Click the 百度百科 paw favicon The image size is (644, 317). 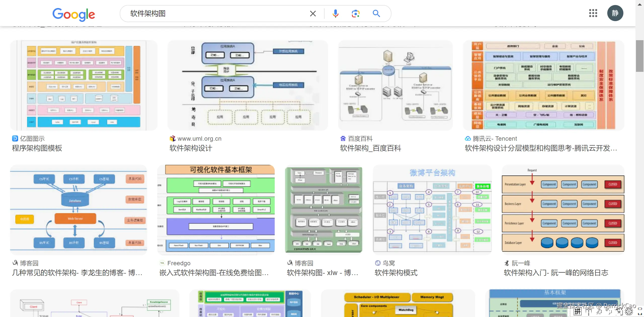click(x=343, y=138)
